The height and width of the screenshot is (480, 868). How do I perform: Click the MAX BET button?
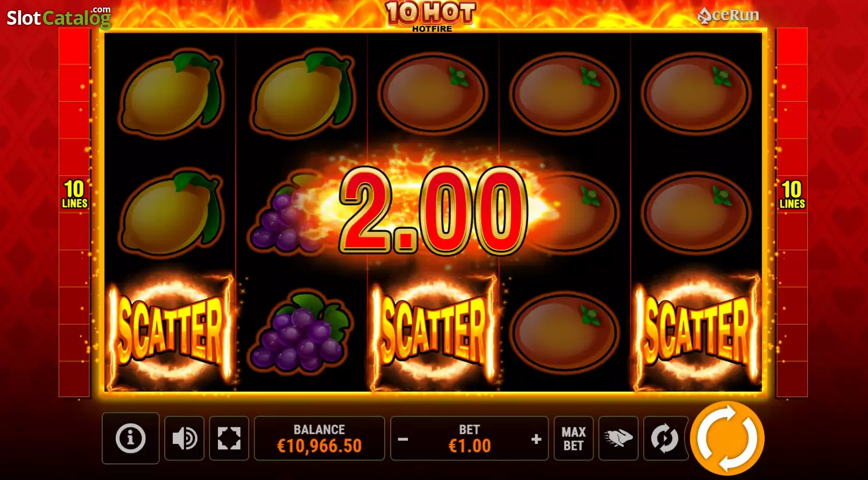coord(574,439)
